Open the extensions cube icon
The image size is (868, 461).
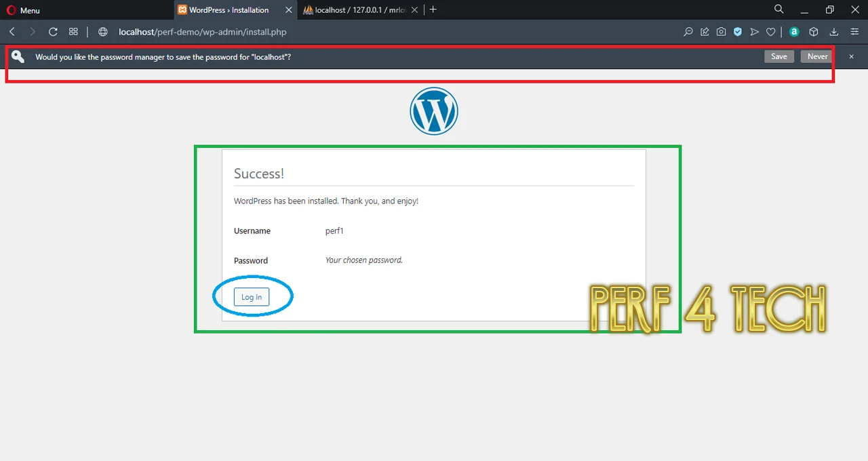[814, 32]
